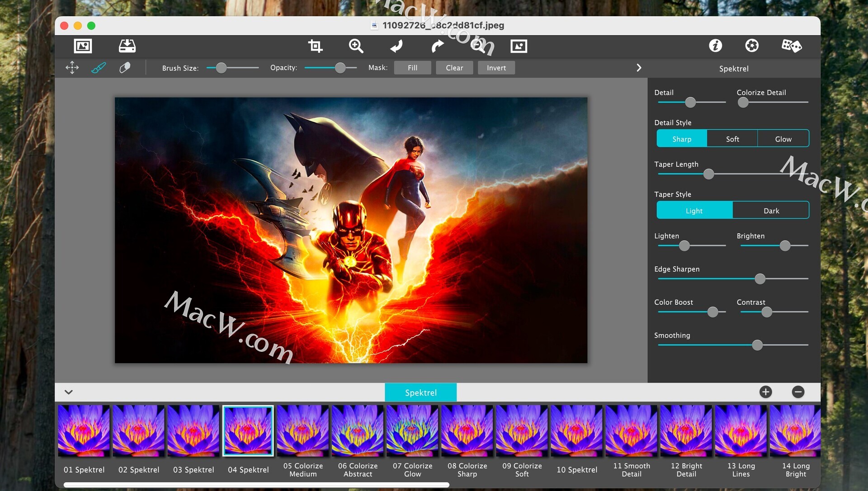Select the move/pan tool
Viewport: 868px width, 491px height.
click(72, 68)
